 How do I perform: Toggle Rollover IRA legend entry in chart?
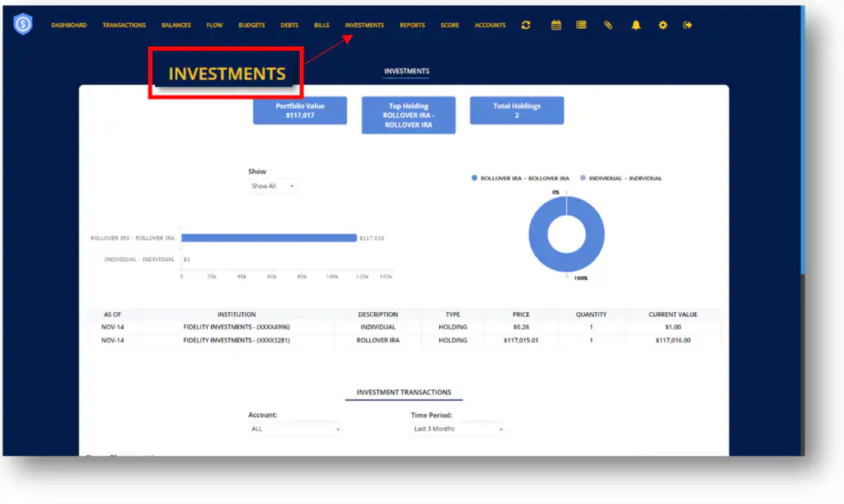520,178
